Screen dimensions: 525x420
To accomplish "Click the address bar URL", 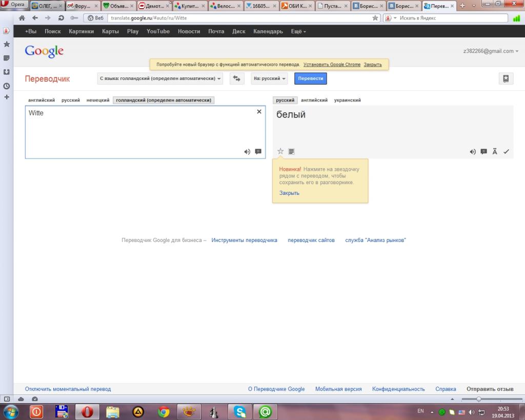I will click(149, 18).
